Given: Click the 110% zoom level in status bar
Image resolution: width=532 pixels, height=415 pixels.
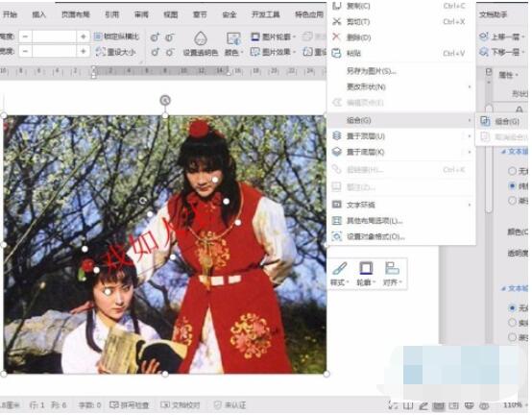Looking at the screenshot, I should (513, 404).
